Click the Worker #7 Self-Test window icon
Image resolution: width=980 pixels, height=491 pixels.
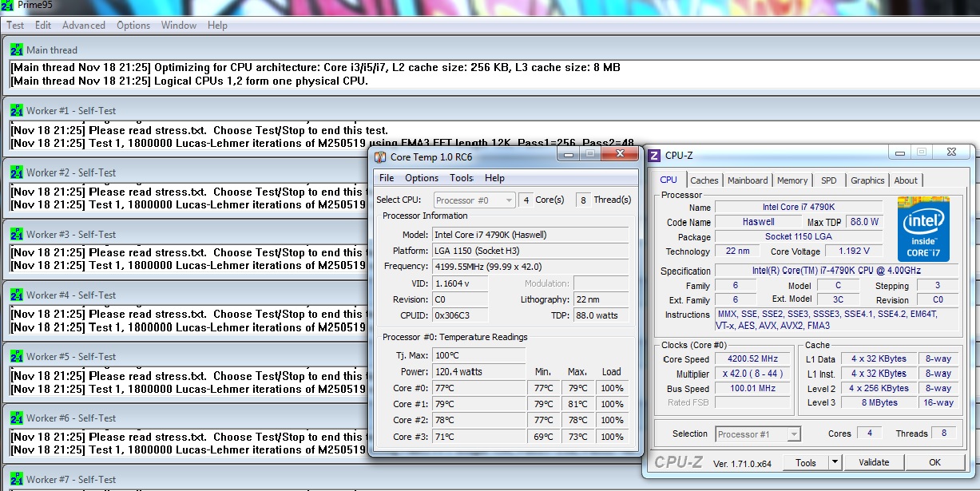[17, 479]
